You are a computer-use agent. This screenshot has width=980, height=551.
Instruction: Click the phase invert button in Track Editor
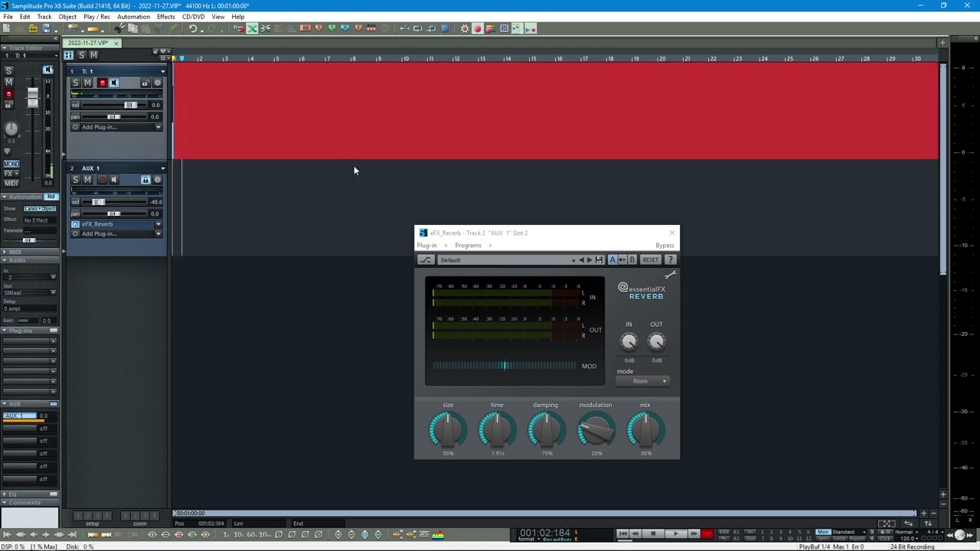[x=8, y=151]
